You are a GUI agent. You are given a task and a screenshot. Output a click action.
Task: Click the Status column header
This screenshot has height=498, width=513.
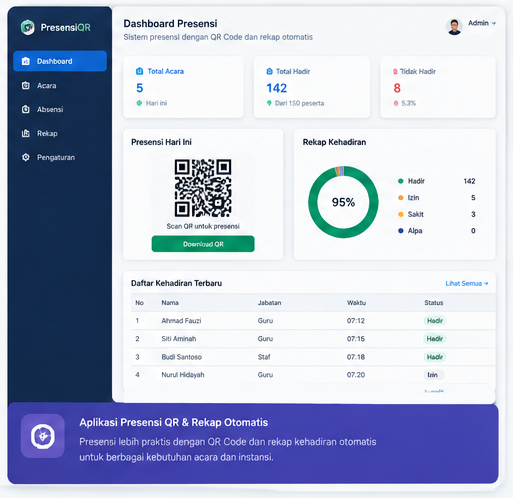pos(434,303)
